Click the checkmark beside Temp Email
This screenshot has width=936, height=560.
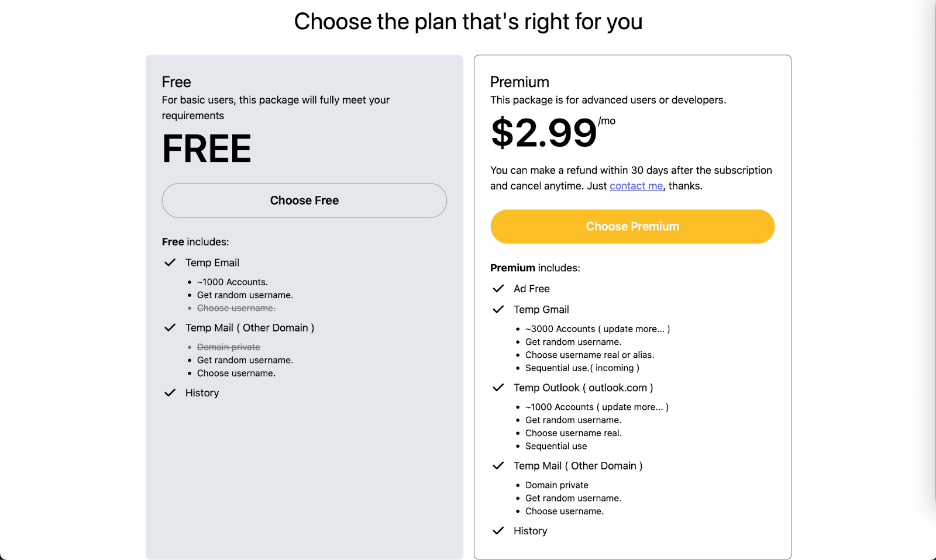coord(170,263)
